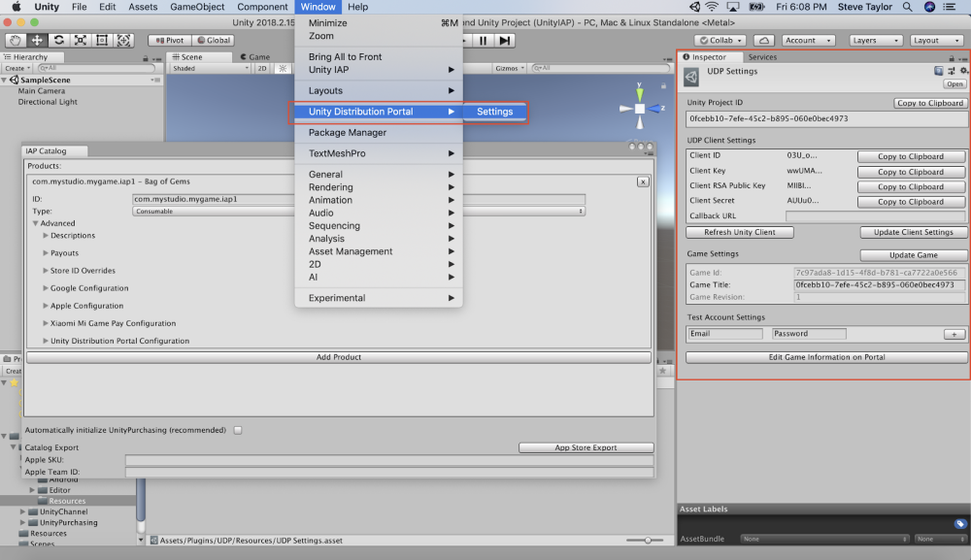The image size is (971, 560).
Task: Open macOS Spotlight search
Action: [x=907, y=7]
